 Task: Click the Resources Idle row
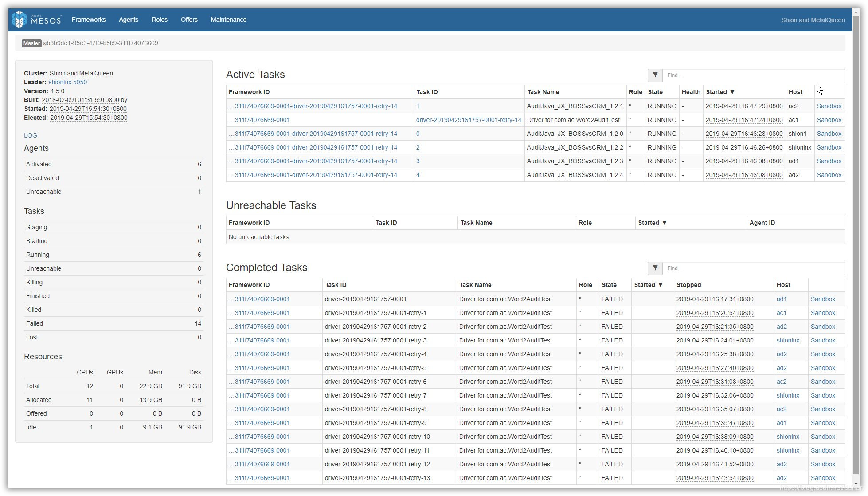[113, 427]
